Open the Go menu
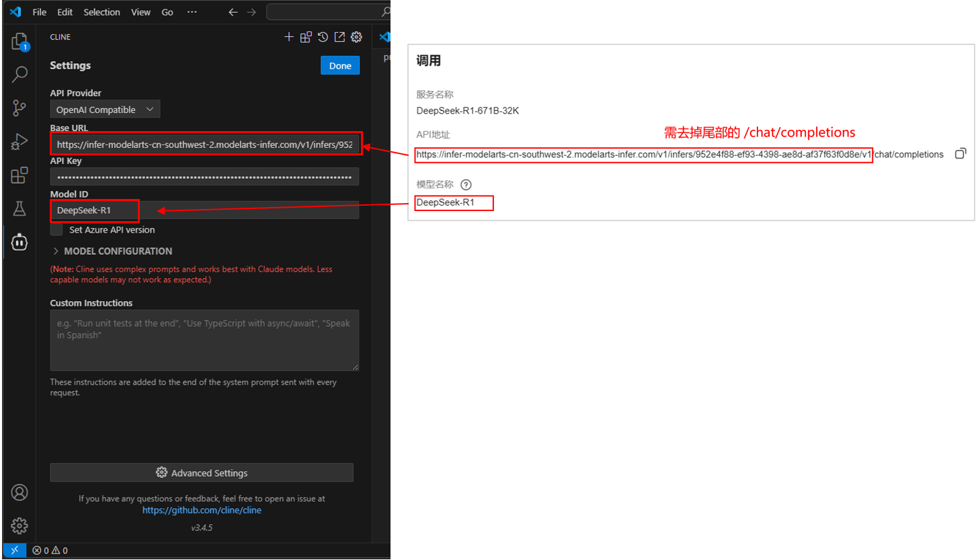The image size is (980, 560). click(167, 12)
